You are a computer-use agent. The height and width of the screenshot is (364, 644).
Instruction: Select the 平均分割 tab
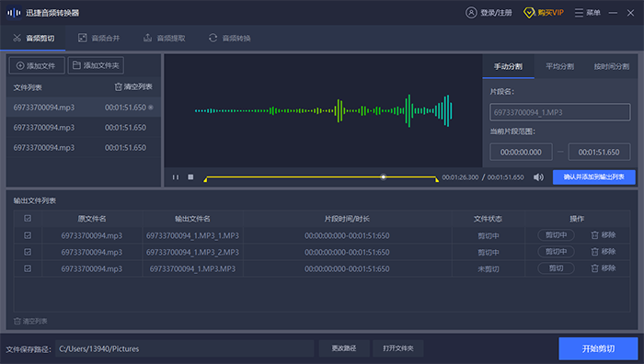click(x=559, y=66)
